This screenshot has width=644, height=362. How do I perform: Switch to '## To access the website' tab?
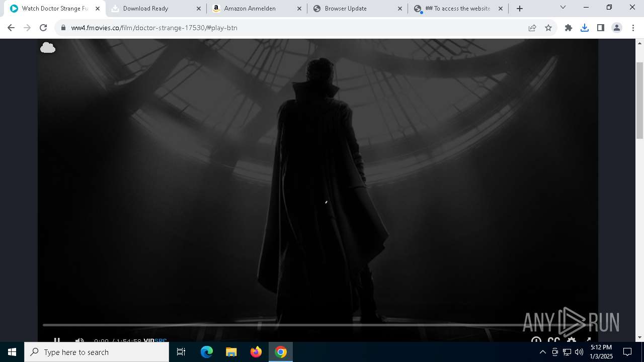pos(458,9)
